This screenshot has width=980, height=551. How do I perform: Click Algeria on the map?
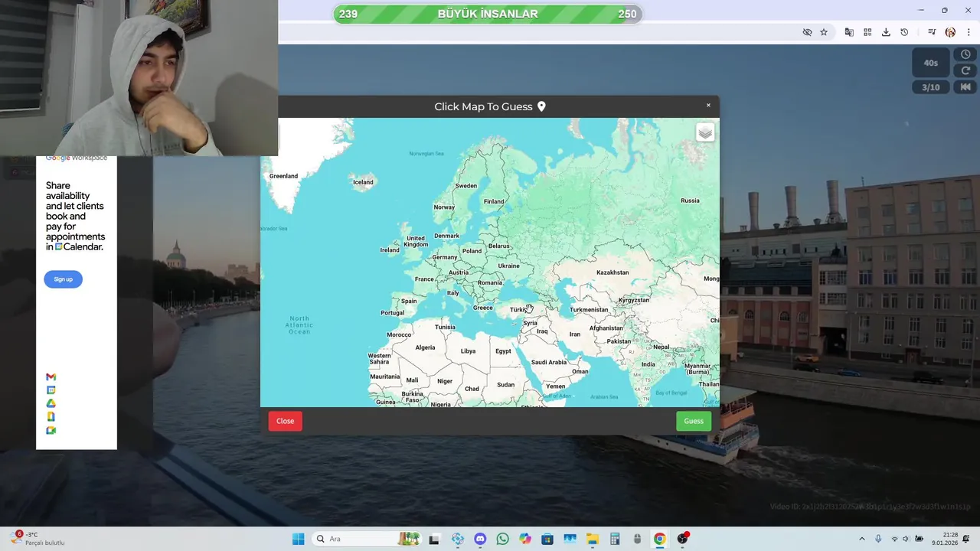click(x=425, y=347)
